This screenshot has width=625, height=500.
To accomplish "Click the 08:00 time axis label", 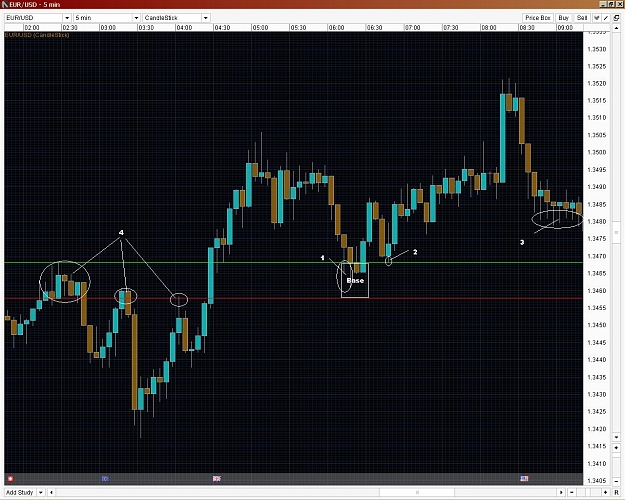I will [x=489, y=28].
